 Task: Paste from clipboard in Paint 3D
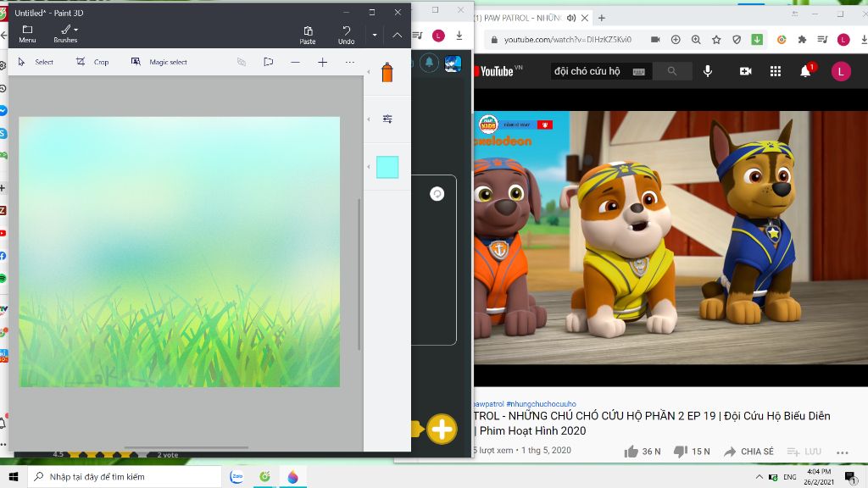pos(308,36)
